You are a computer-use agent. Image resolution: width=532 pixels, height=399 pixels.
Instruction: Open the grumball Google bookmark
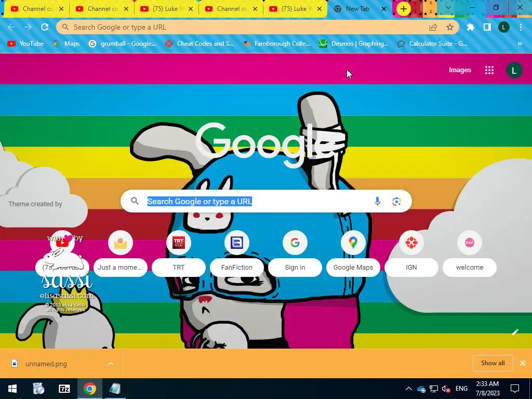tap(122, 44)
